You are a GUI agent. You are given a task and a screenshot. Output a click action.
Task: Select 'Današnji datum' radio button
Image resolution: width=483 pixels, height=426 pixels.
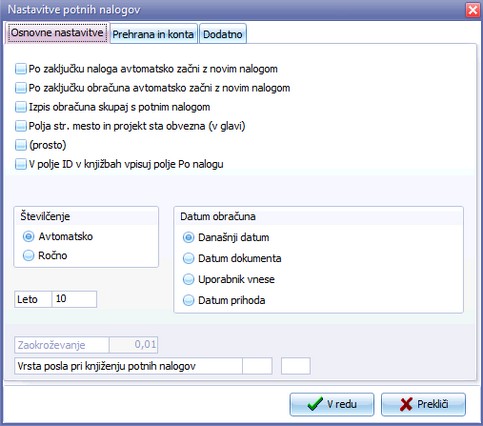[188, 238]
